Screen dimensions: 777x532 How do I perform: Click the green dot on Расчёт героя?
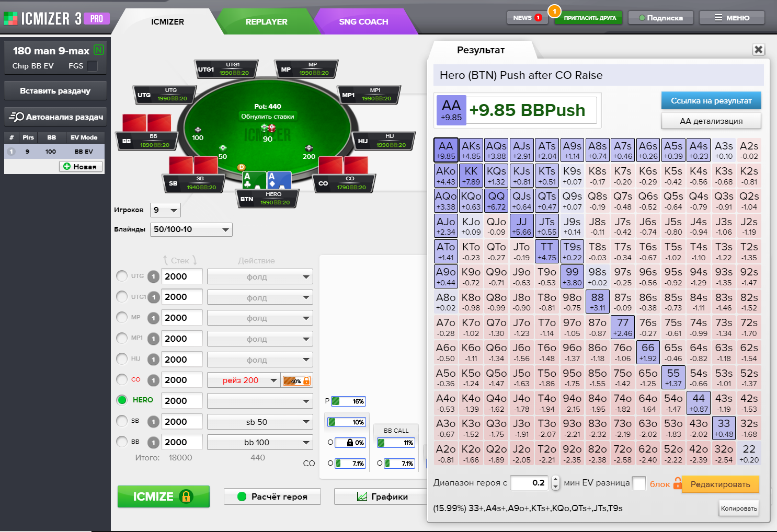pyautogui.click(x=242, y=496)
